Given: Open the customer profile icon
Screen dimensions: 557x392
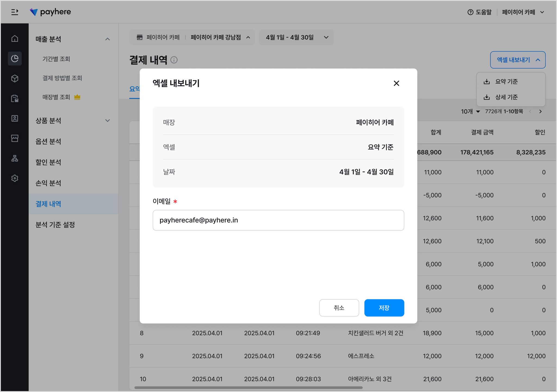Looking at the screenshot, I should tap(15, 119).
